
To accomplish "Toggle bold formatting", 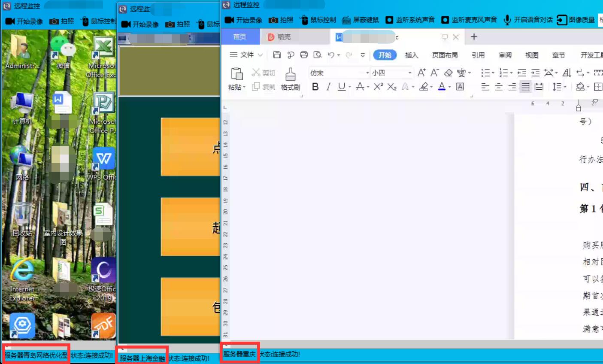I will tap(315, 87).
